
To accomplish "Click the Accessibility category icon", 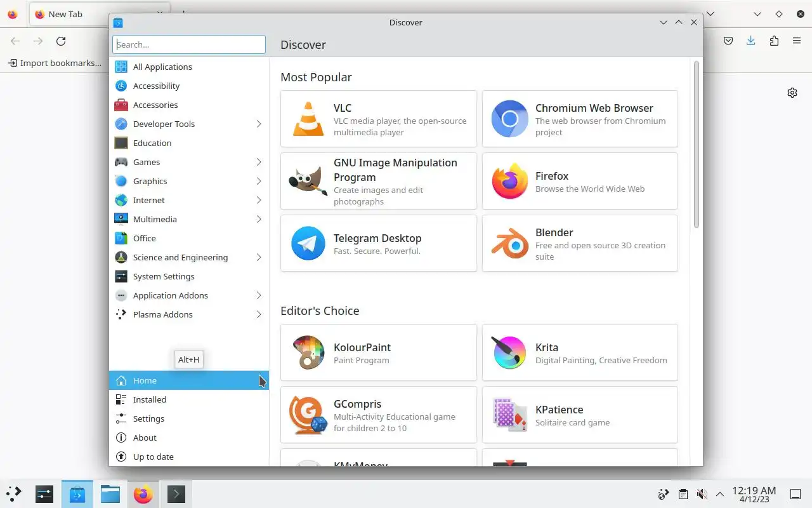I will (121, 86).
